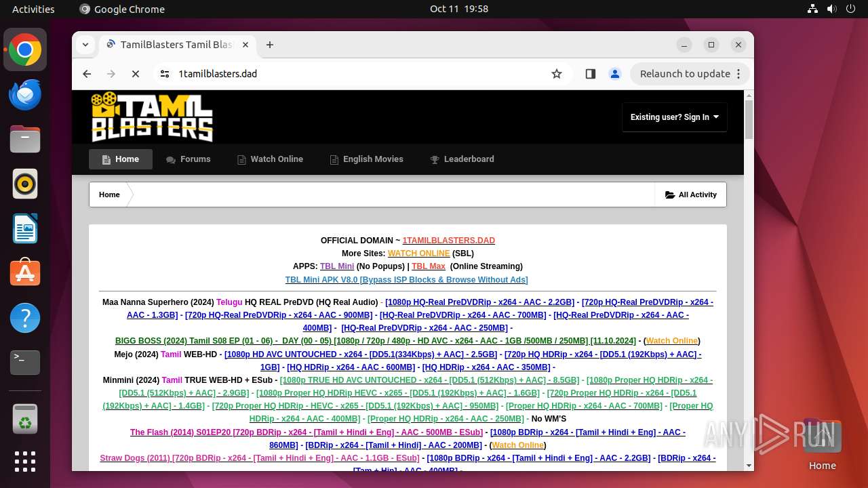
Task: Open the Chrome profile avatar
Action: [x=615, y=74]
